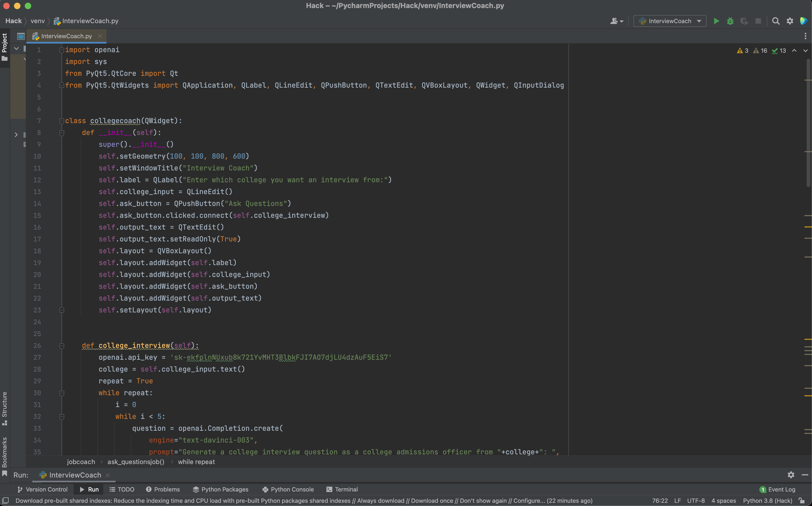The width and height of the screenshot is (812, 506).
Task: Switch to the Terminal tool window tab
Action: pyautogui.click(x=342, y=489)
